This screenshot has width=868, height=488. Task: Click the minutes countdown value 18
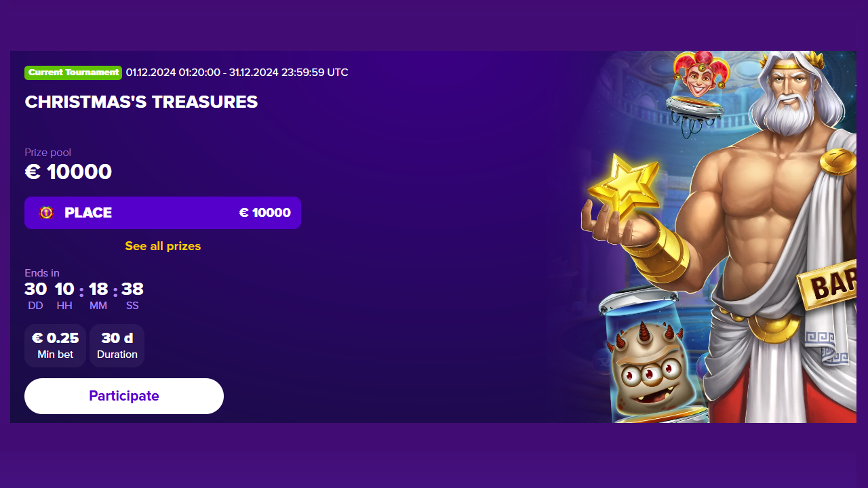click(98, 289)
